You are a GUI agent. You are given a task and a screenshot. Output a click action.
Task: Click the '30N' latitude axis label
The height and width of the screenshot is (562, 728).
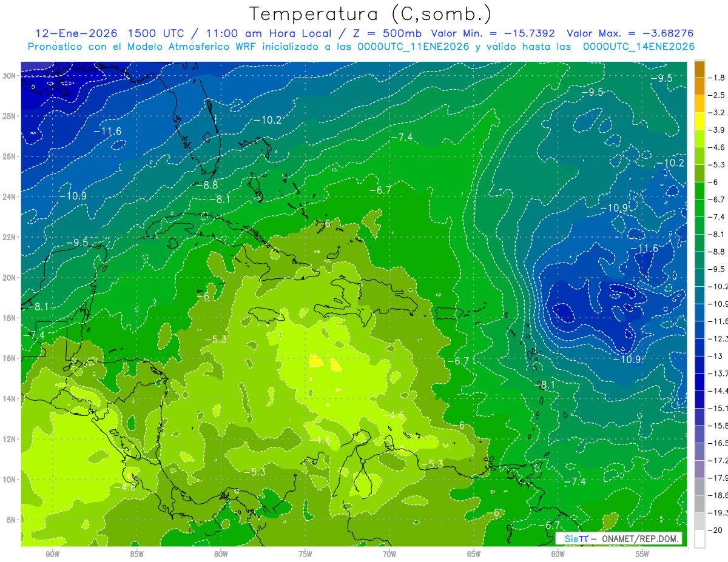click(10, 76)
